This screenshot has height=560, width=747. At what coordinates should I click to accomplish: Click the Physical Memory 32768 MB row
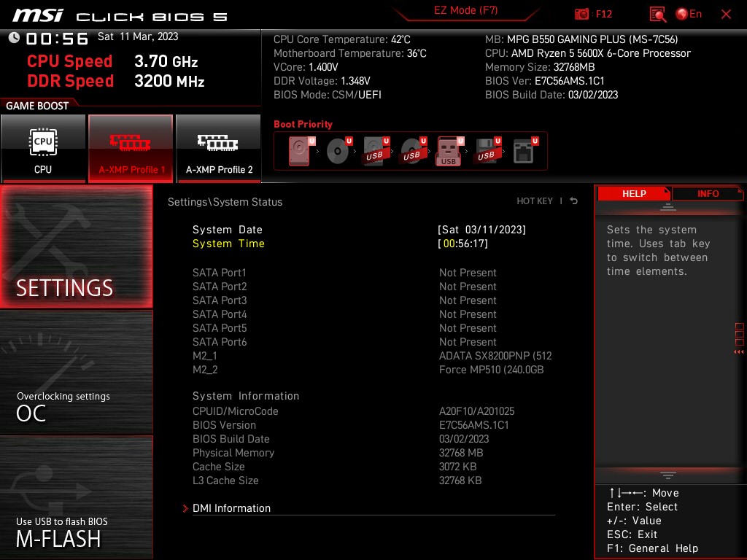tap(338, 452)
